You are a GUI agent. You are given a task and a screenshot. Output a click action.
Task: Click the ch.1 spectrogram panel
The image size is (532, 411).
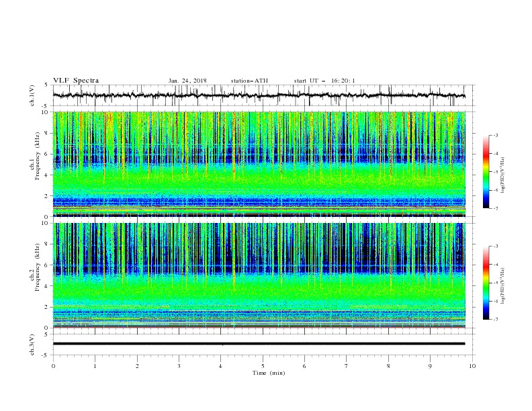click(259, 164)
